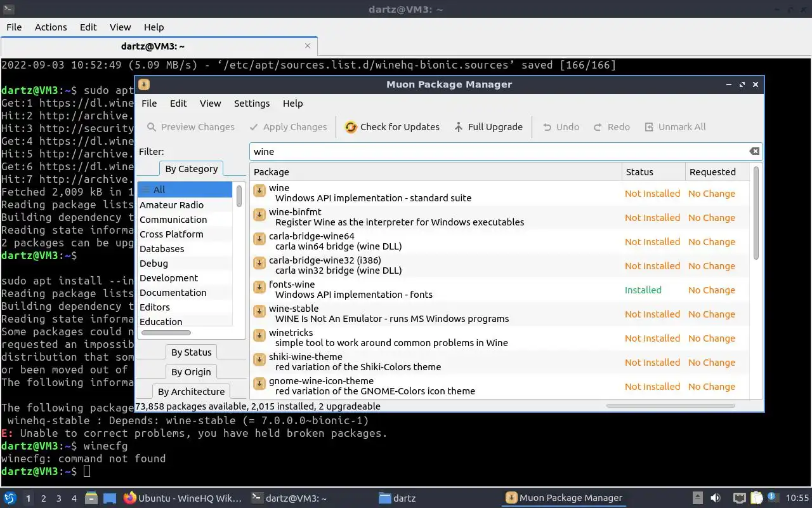Select the Databases category

click(186, 249)
